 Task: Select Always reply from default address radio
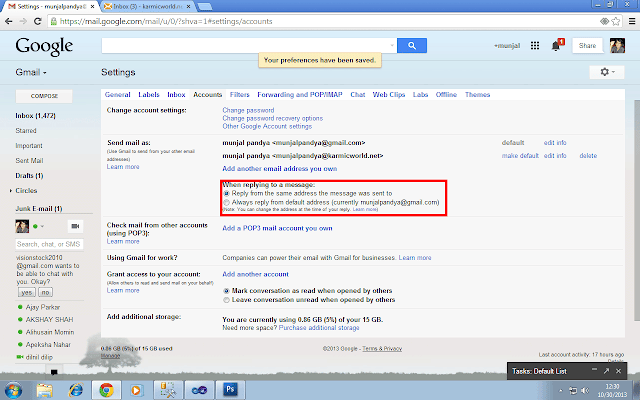point(227,202)
